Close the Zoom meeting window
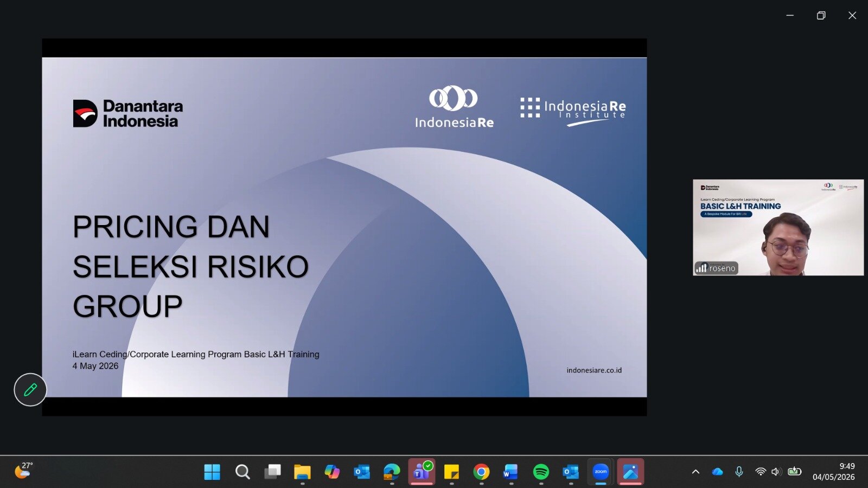The height and width of the screenshot is (488, 868). click(852, 15)
